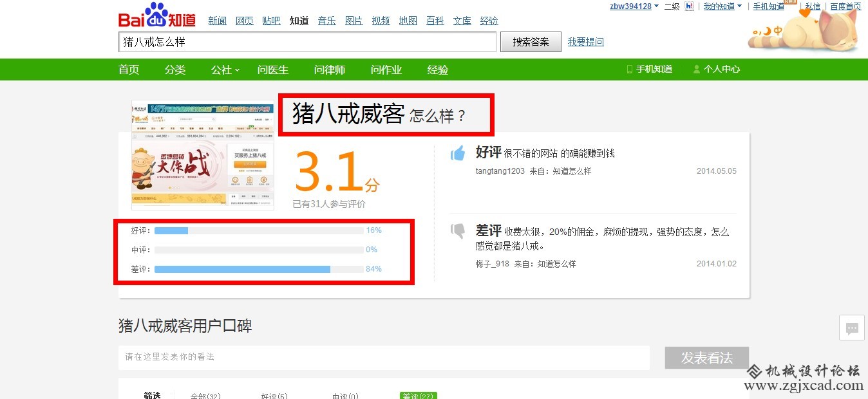
Task: Open 分类 in the green navigation bar
Action: coord(175,70)
